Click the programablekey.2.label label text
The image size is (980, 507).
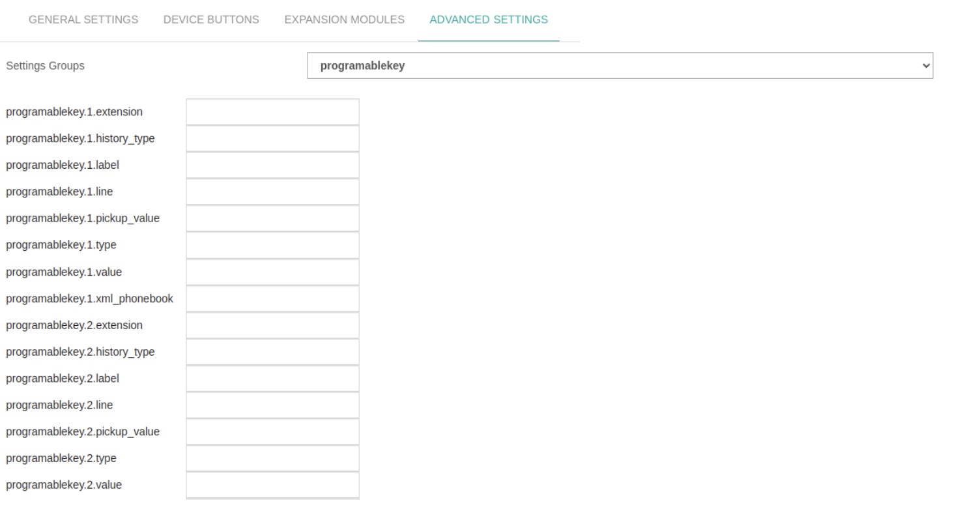click(x=63, y=379)
